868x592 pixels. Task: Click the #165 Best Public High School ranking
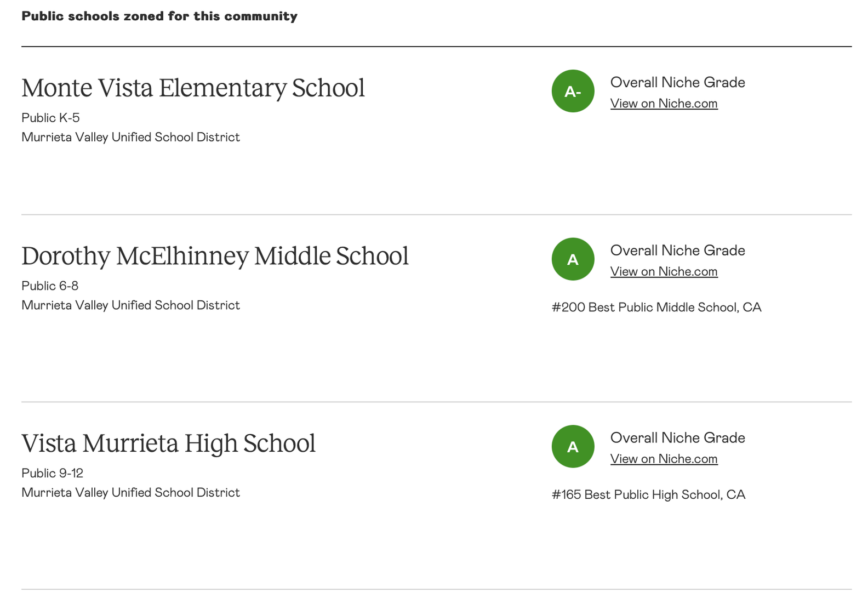point(648,495)
